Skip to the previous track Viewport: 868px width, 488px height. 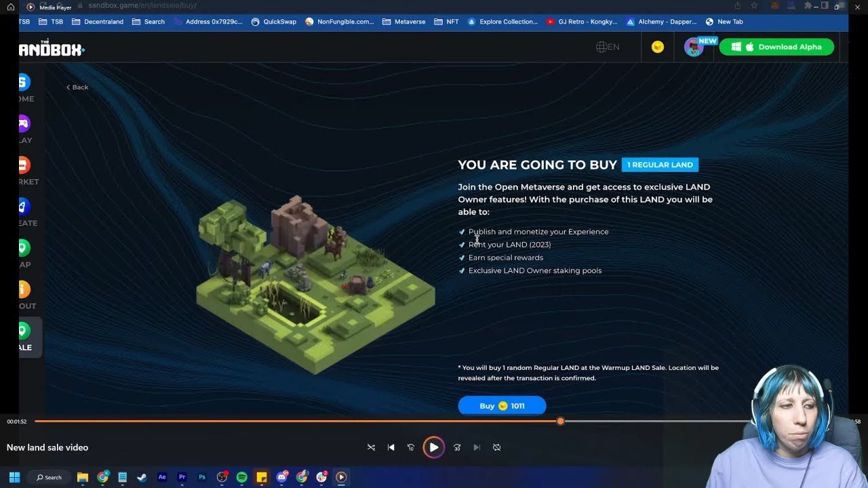point(391,447)
